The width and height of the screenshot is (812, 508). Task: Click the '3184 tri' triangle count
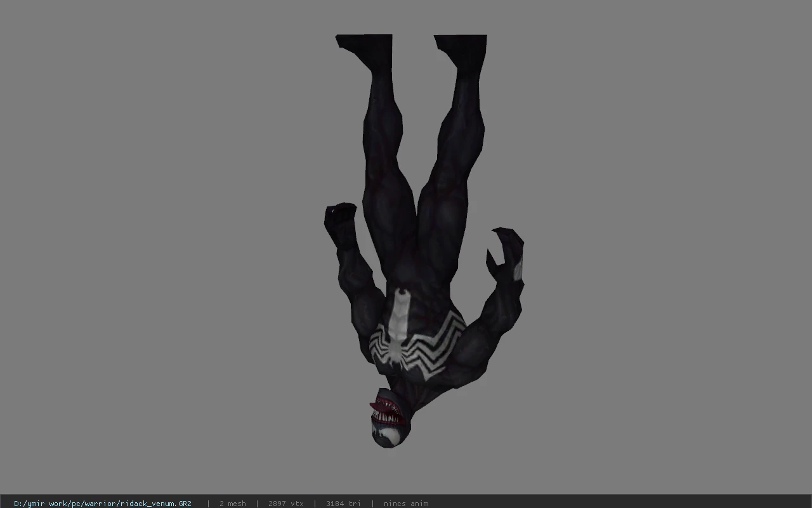click(x=344, y=504)
